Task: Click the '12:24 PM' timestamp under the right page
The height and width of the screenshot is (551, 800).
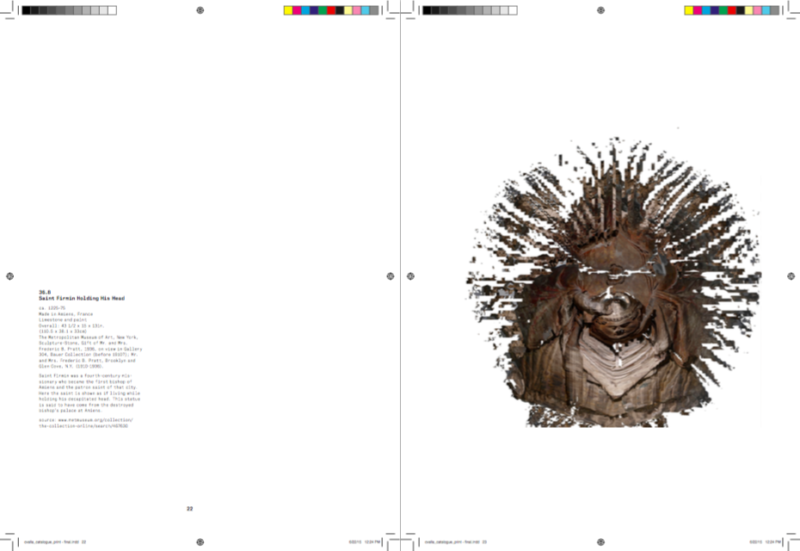Action: coord(773,542)
